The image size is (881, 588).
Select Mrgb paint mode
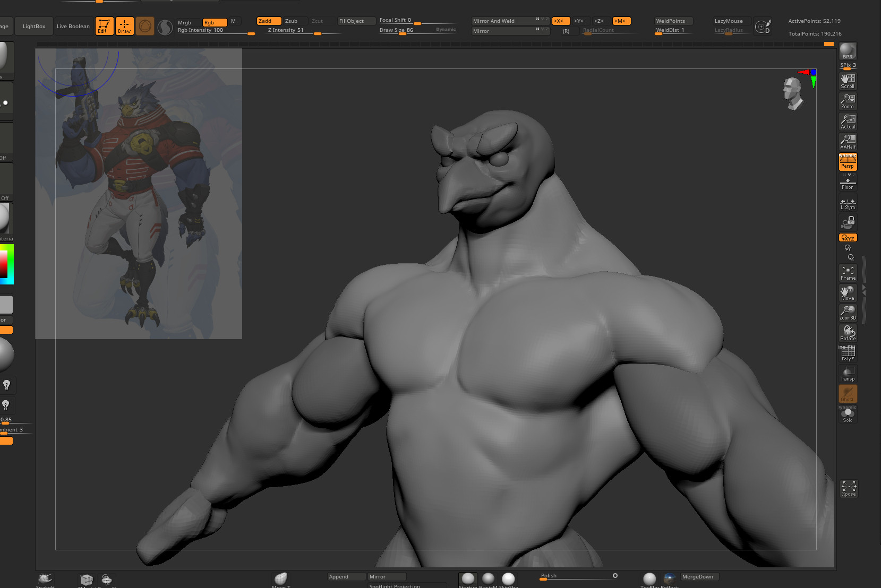coord(184,22)
